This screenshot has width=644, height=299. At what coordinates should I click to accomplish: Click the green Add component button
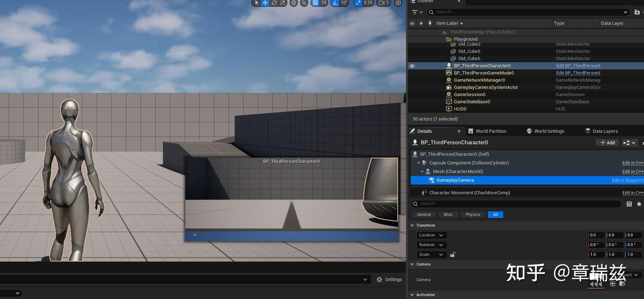click(x=607, y=142)
